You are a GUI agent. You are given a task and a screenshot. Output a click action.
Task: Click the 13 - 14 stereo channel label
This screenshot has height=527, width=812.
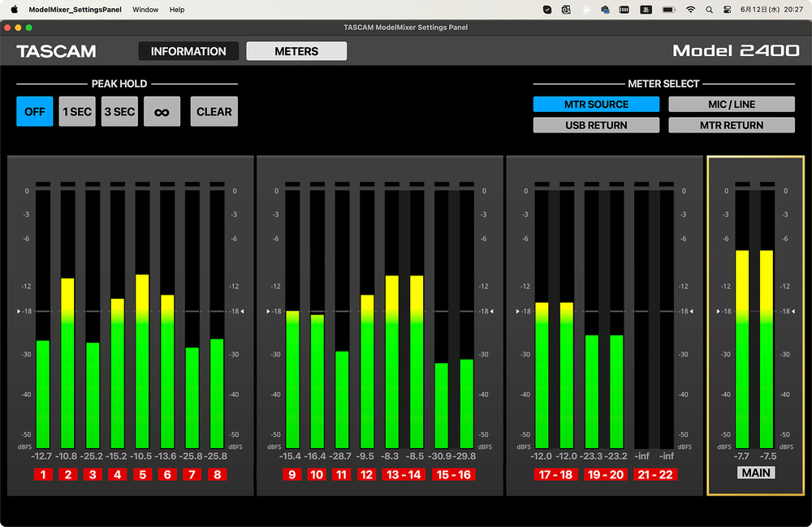point(404,474)
